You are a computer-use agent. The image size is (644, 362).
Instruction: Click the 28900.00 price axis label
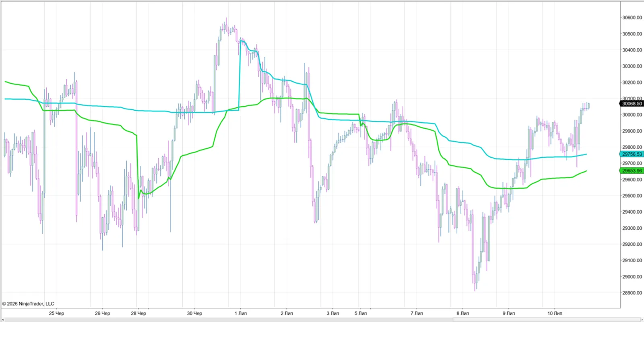point(632,293)
